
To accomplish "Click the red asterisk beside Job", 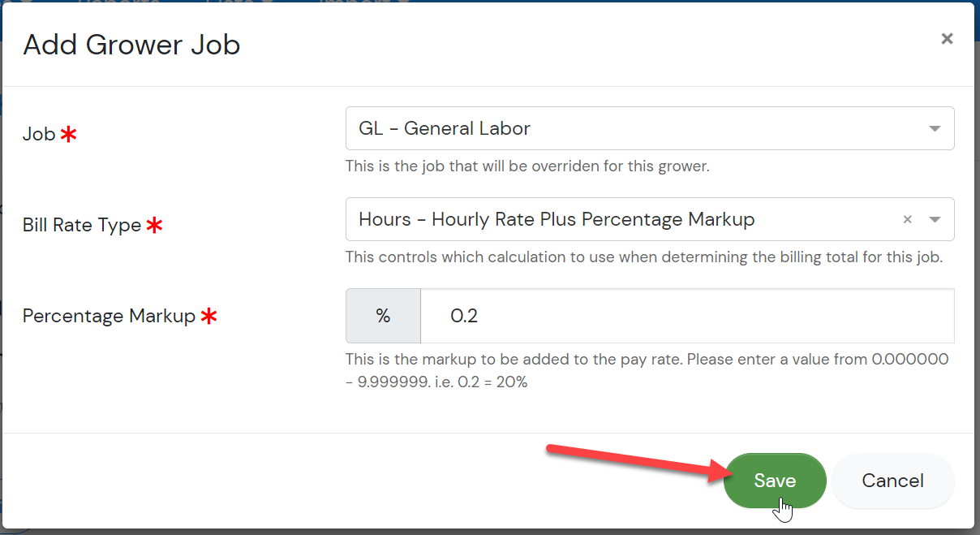I will (x=69, y=135).
